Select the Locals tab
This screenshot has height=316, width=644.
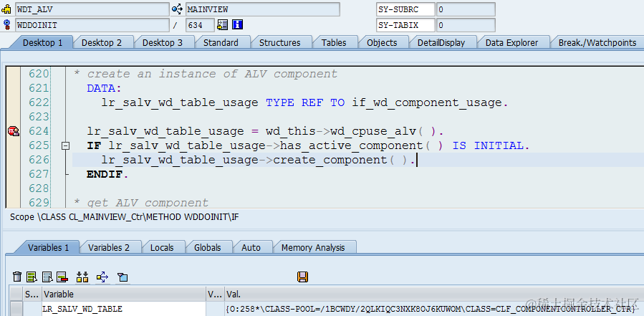pyautogui.click(x=162, y=248)
